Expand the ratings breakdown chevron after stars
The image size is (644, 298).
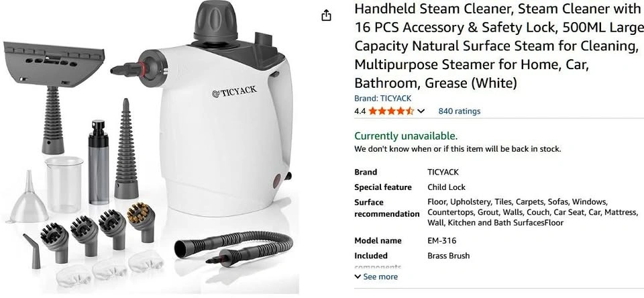click(421, 111)
